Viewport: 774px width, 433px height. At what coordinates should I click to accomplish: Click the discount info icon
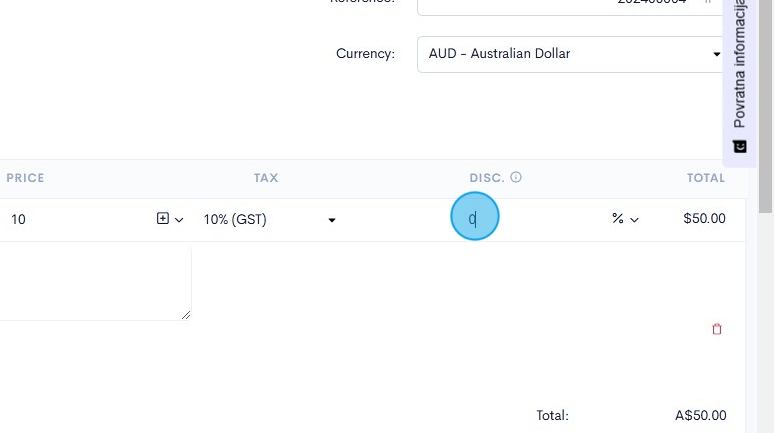pos(516,178)
